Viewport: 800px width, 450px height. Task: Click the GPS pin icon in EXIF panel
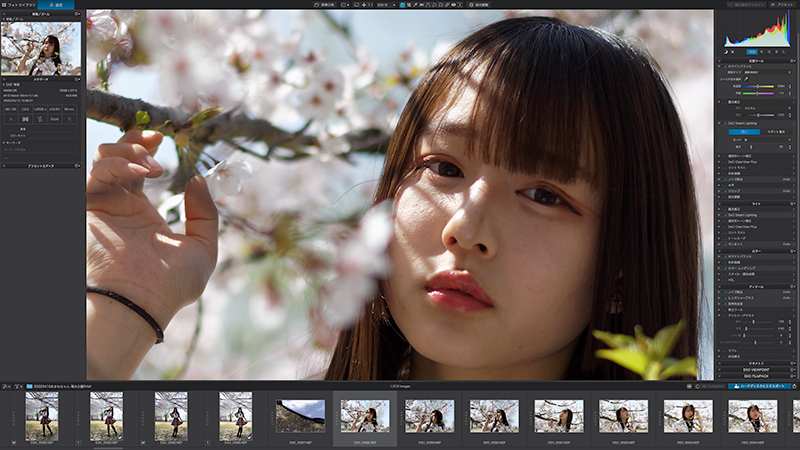(x=69, y=119)
